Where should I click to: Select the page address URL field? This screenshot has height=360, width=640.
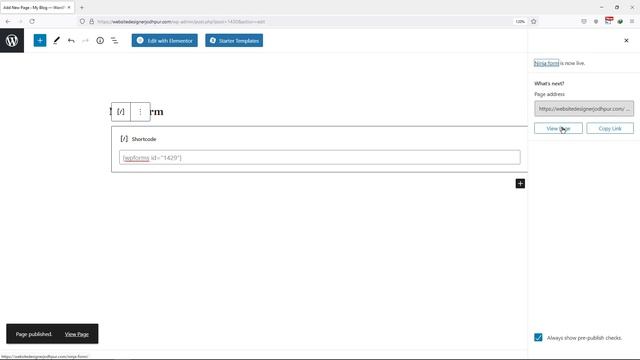[x=584, y=109]
